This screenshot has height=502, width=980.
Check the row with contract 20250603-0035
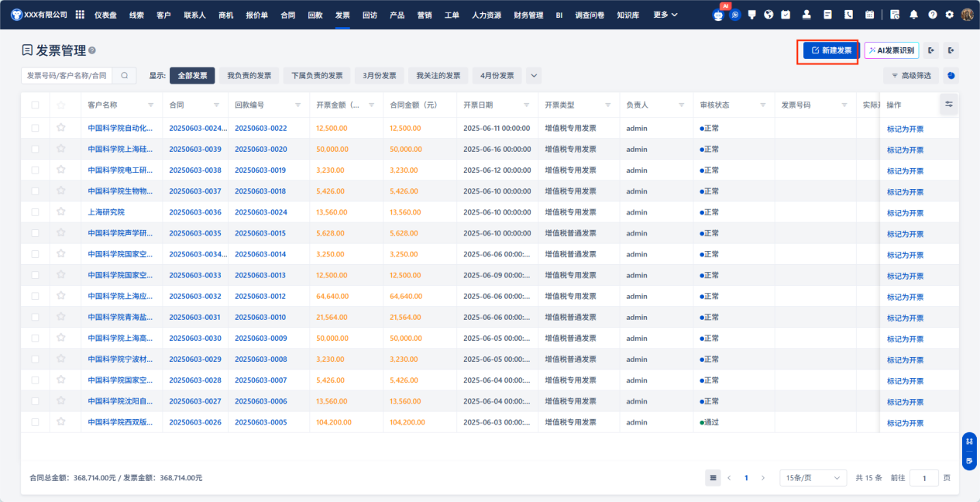point(35,232)
